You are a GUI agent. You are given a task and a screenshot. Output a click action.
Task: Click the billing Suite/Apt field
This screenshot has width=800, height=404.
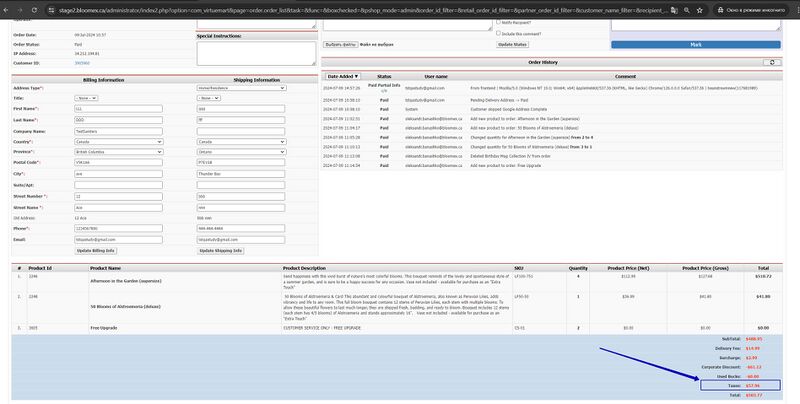tap(118, 185)
